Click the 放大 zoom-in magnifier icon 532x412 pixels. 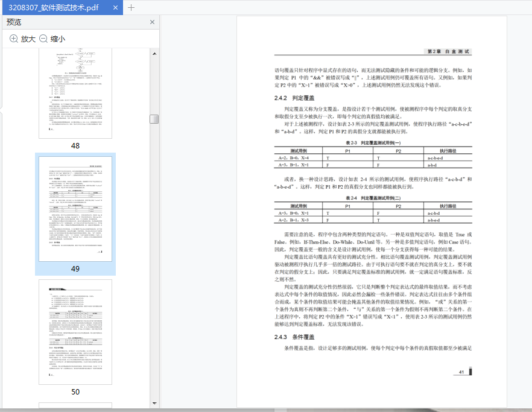tap(13, 39)
